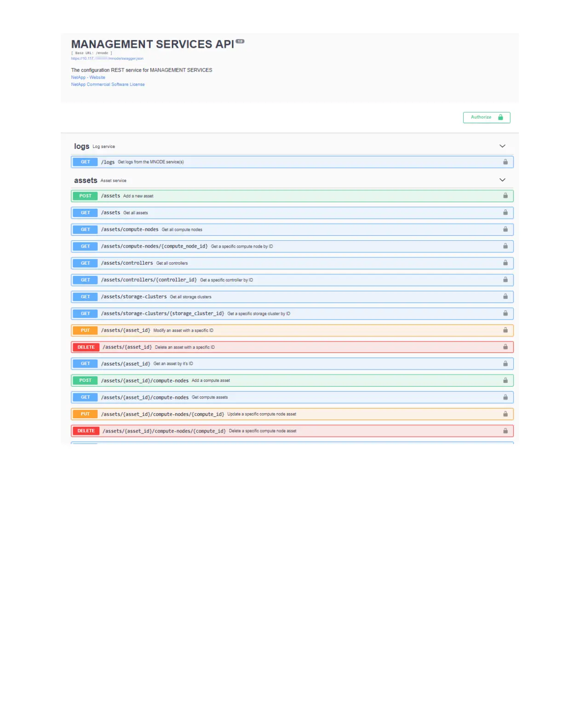Click the lock icon on GET /logs

pyautogui.click(x=505, y=162)
